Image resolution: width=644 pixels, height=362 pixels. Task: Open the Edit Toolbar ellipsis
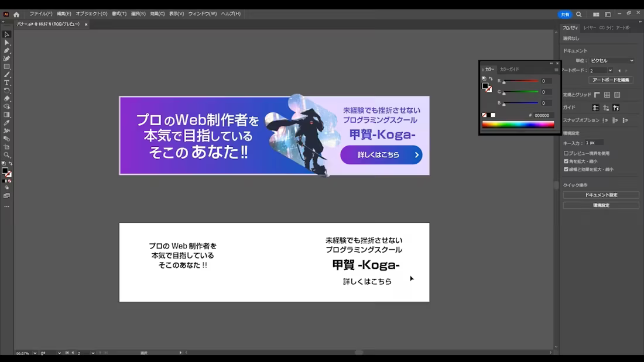coord(6,206)
